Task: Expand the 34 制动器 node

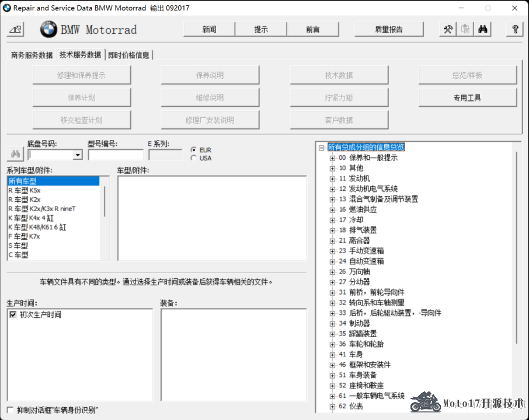Action: (x=332, y=324)
